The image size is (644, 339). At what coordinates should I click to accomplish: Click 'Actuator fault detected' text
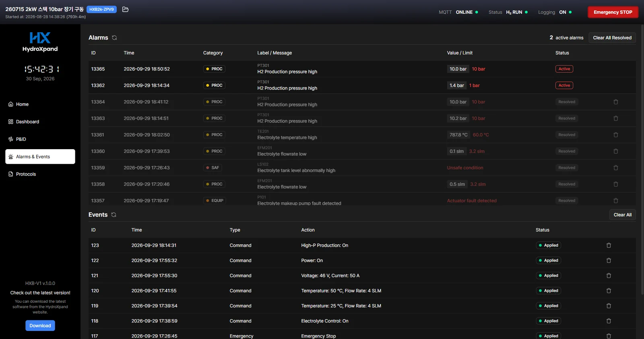(472, 201)
